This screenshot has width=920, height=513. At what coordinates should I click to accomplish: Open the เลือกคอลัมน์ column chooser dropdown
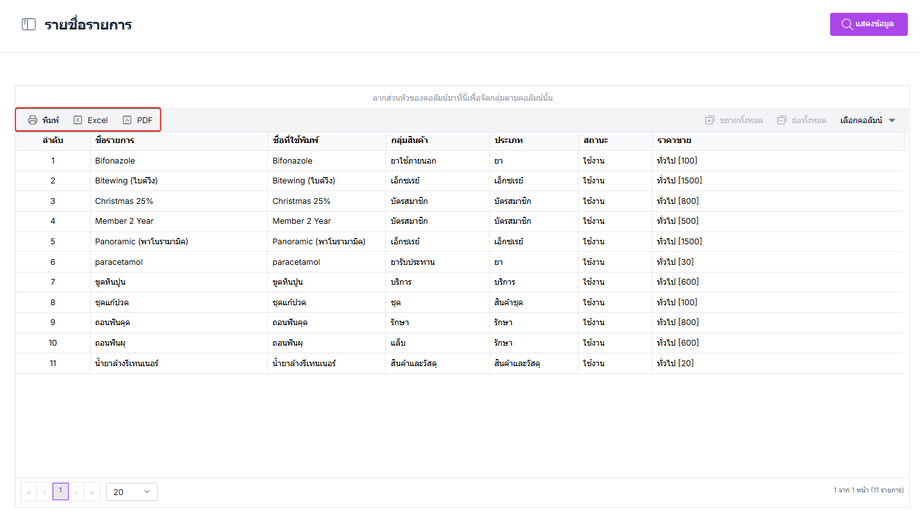coord(868,120)
